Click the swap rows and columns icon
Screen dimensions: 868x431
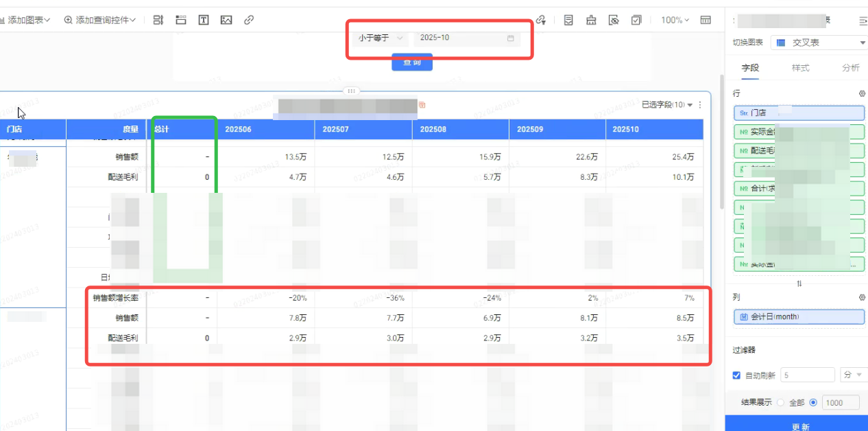(x=799, y=283)
